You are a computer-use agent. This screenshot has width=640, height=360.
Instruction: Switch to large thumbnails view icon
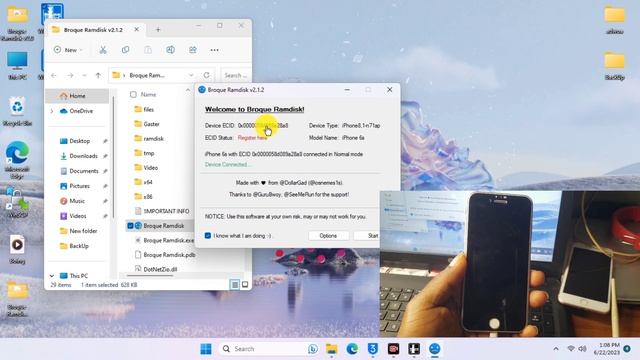pos(245,284)
